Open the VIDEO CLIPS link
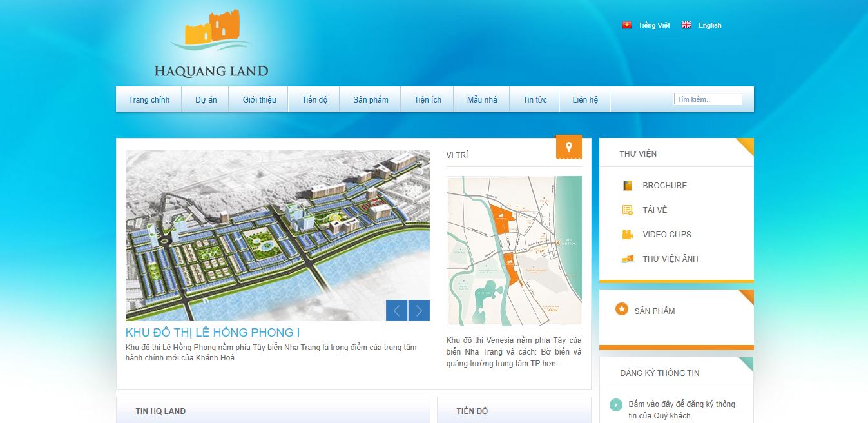868x423 pixels. (667, 234)
